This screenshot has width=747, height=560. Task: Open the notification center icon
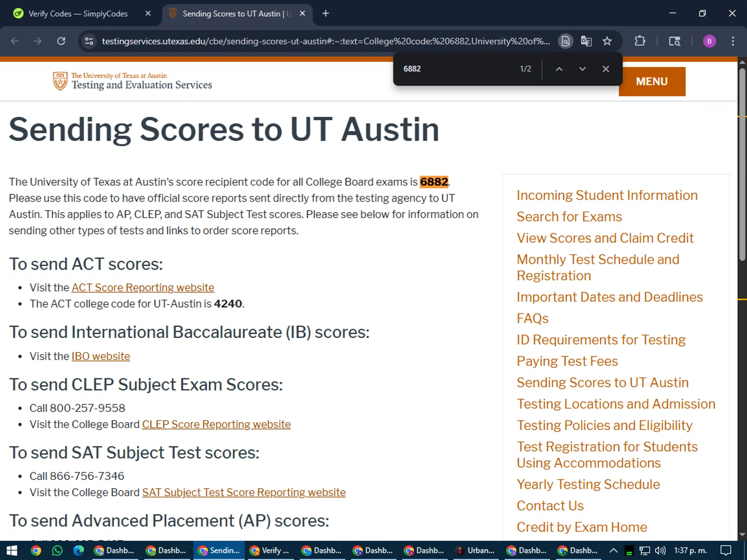(x=726, y=550)
